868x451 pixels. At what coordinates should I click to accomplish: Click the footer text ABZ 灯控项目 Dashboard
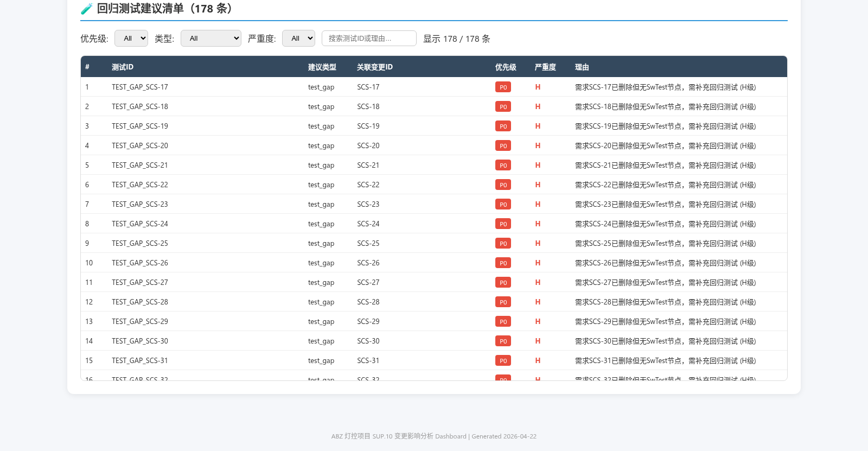pyautogui.click(x=434, y=436)
